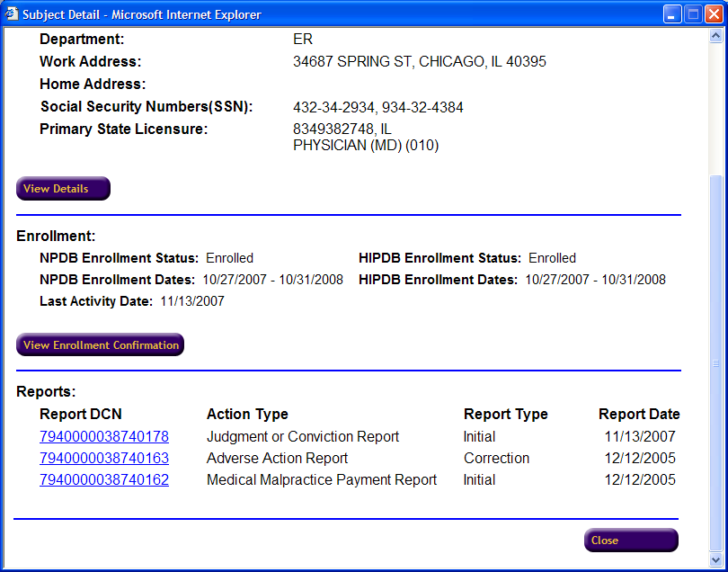This screenshot has height=572, width=728.
Task: Click the Internet Explorer title bar icon
Action: (x=11, y=14)
